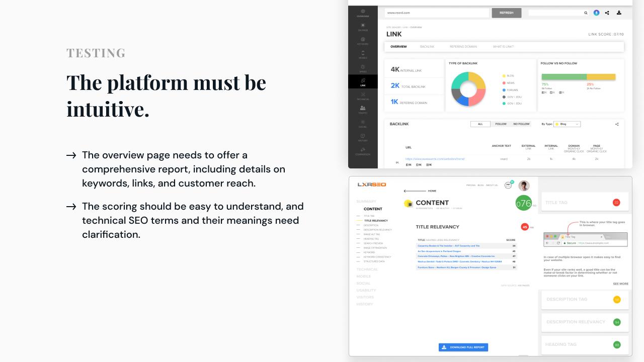Screen dimensions: 644x362
Task: Expand the Description Tag card
Action: click(585, 299)
